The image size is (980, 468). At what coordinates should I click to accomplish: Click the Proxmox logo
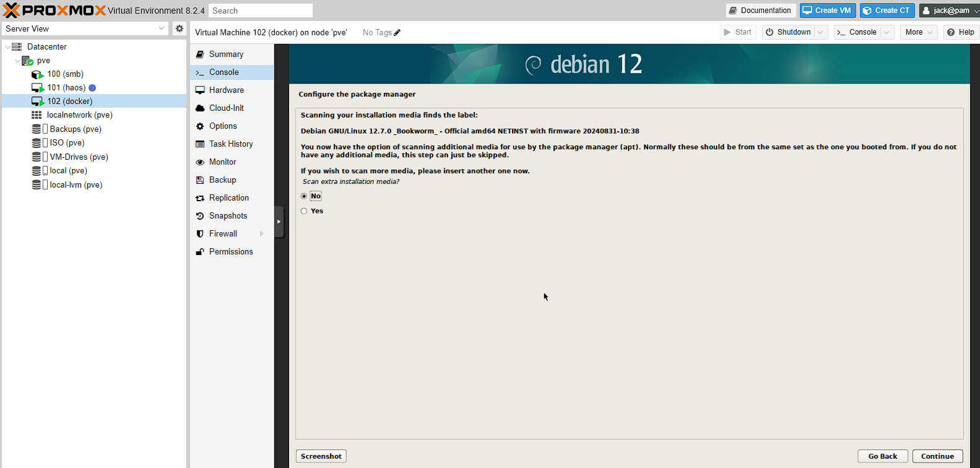coord(54,10)
